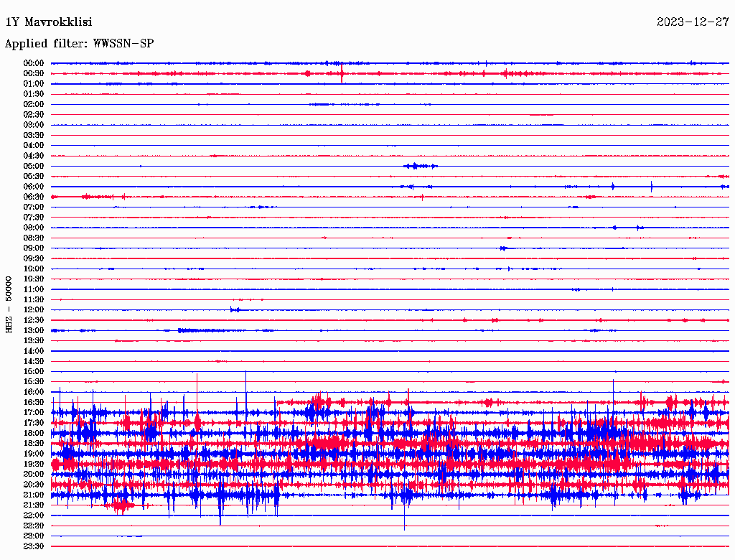Pick the 15:30 time label

click(34, 382)
